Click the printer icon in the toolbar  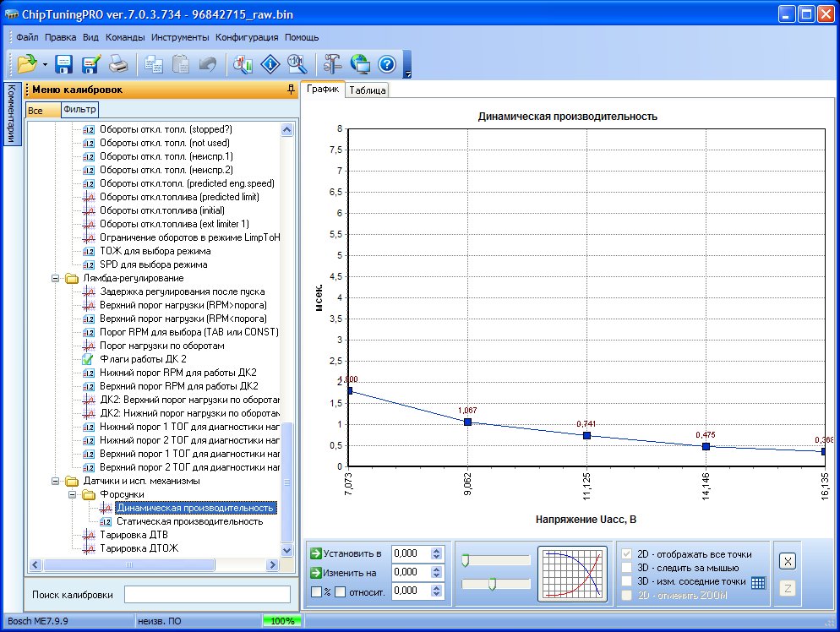click(118, 63)
